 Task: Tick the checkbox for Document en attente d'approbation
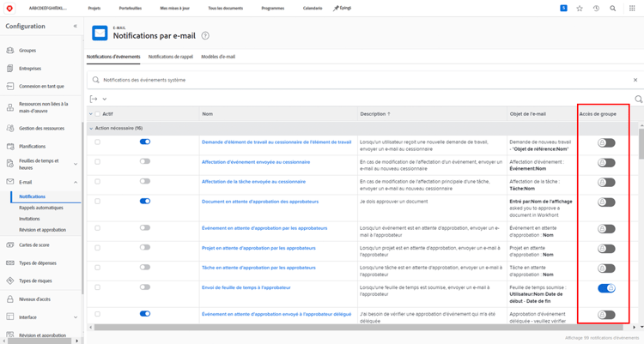[x=97, y=202]
